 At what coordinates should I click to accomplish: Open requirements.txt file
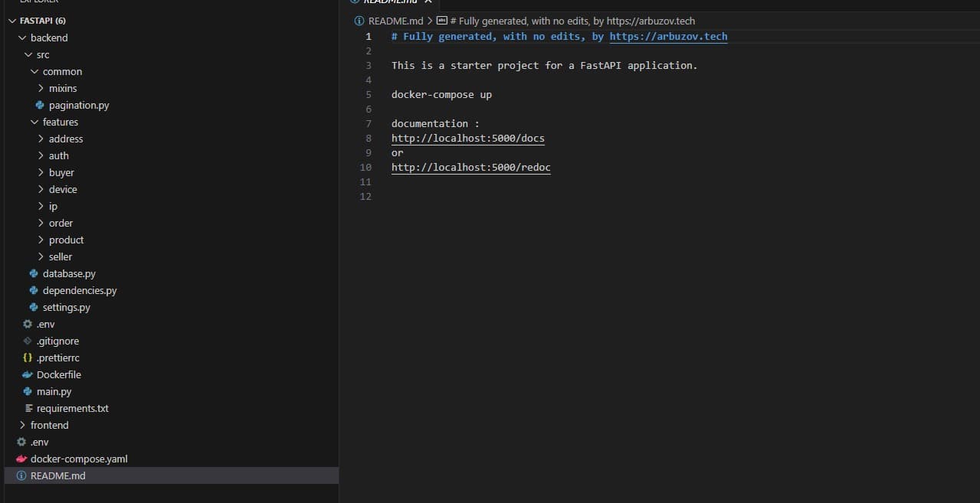[x=73, y=408]
